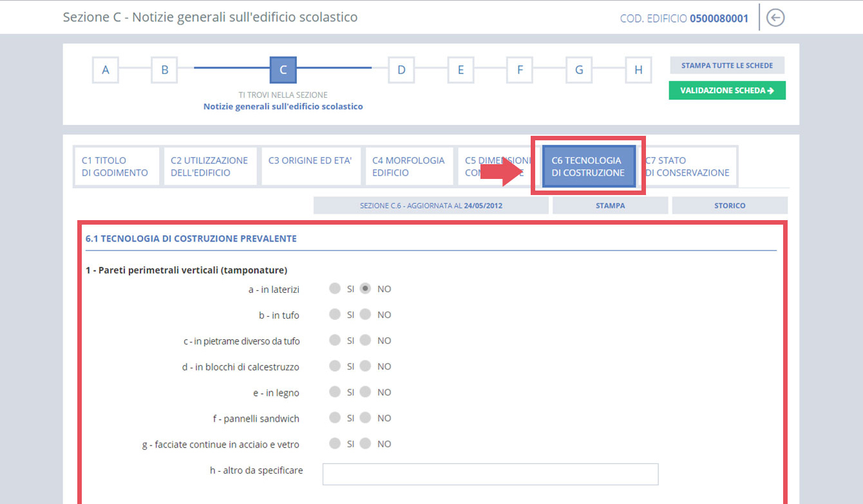Open the Storico button

point(730,206)
